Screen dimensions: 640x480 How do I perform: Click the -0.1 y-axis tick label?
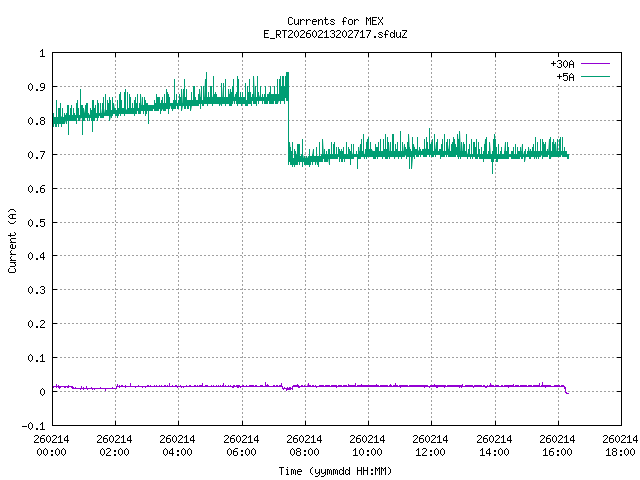point(34,426)
